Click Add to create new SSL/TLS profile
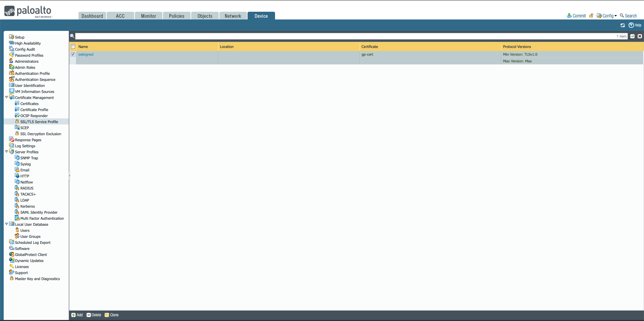644x321 pixels. point(76,315)
